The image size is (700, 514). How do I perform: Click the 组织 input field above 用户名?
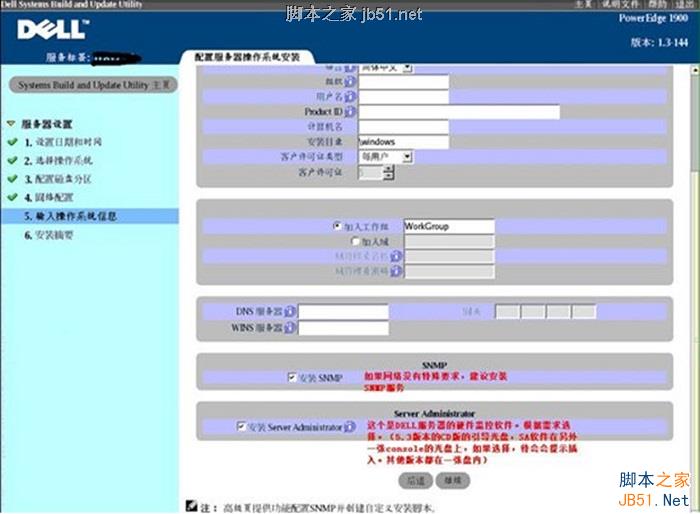coord(404,82)
